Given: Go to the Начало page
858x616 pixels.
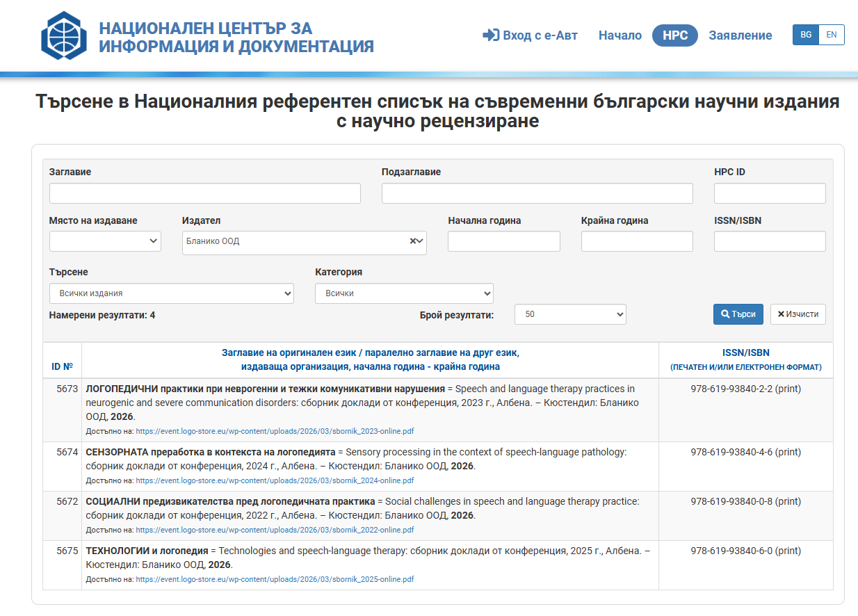Looking at the screenshot, I should click(x=620, y=35).
